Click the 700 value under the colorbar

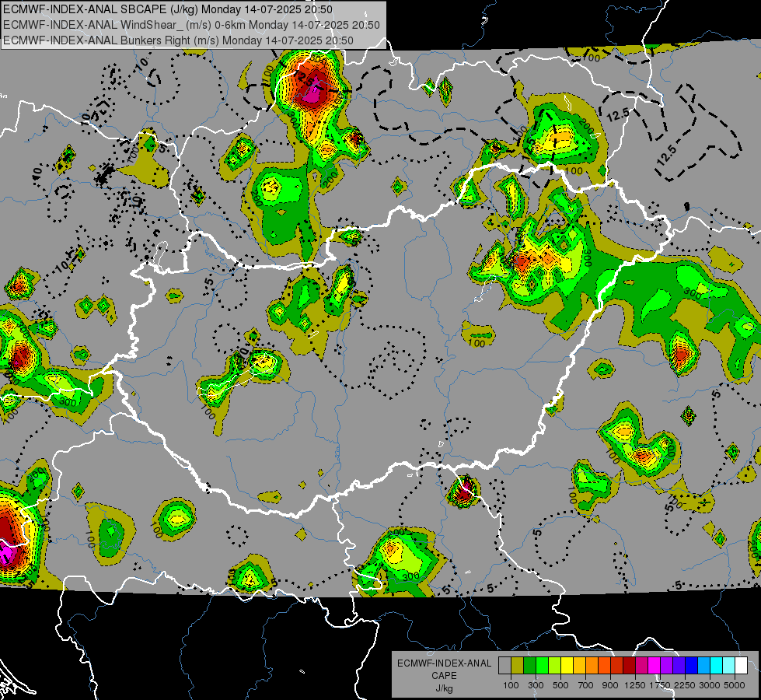586,685
